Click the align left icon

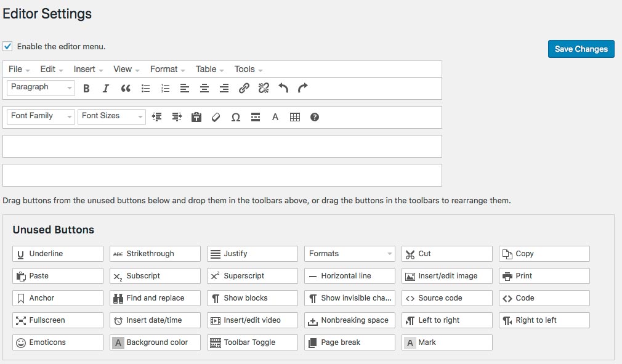[x=185, y=89]
